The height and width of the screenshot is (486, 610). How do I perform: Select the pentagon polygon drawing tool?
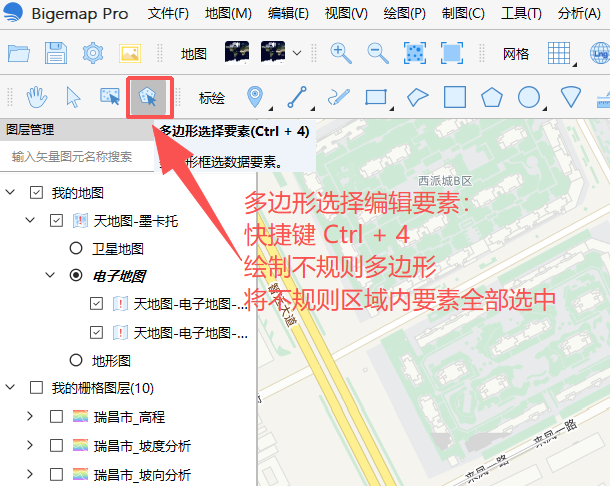[x=492, y=97]
